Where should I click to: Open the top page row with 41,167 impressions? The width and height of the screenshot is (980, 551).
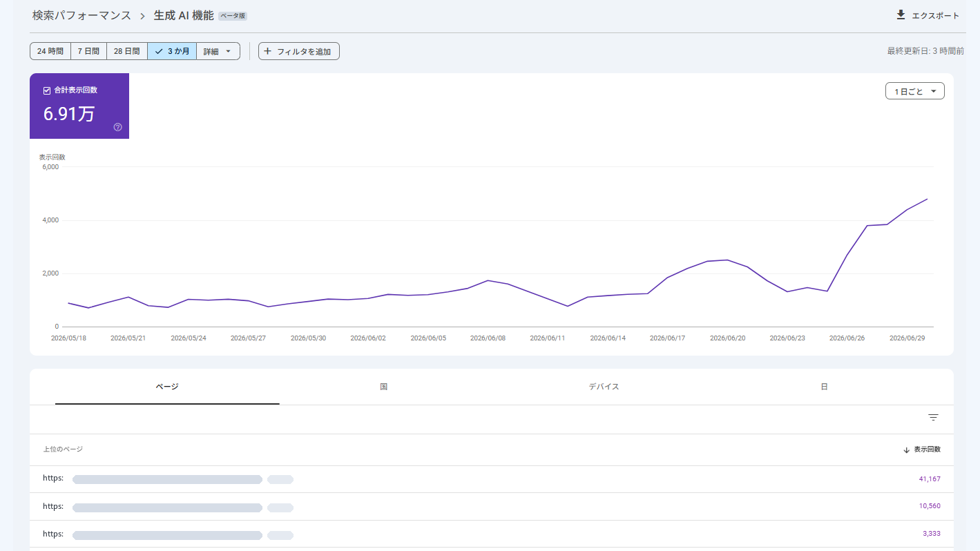click(492, 479)
